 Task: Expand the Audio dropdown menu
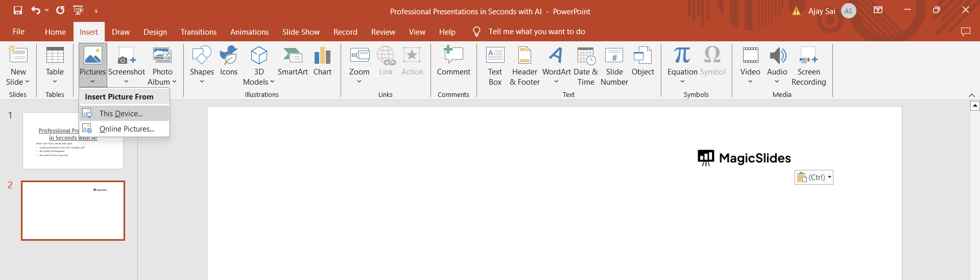777,81
